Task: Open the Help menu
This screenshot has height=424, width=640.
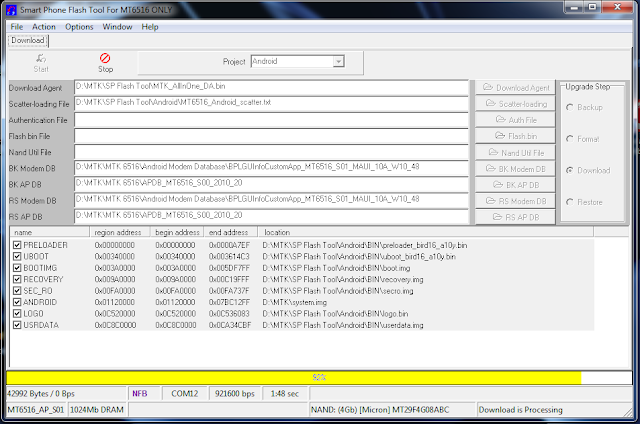Action: click(x=150, y=27)
